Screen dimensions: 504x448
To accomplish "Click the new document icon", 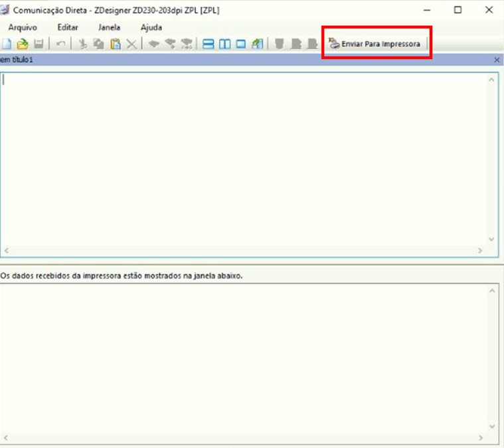I will coord(7,45).
